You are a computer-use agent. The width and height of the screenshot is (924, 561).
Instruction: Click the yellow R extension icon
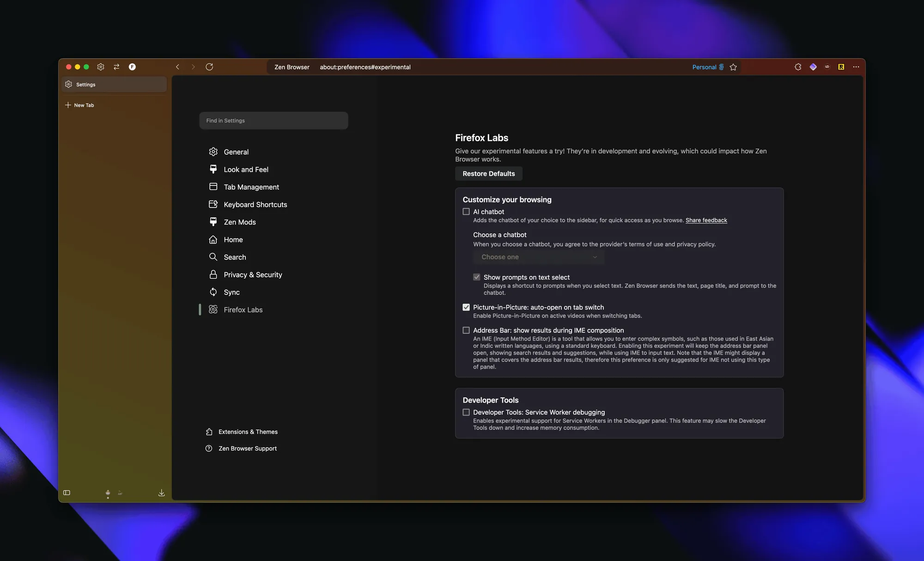coord(842,67)
